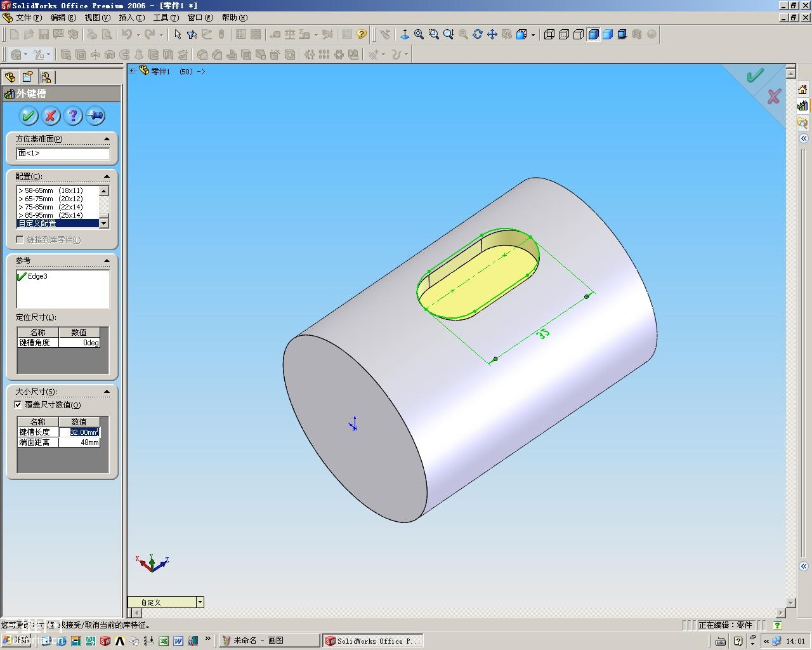Switch to Hidden Lines Visible display mode
Viewport: 812px width, 650px height.
click(564, 34)
